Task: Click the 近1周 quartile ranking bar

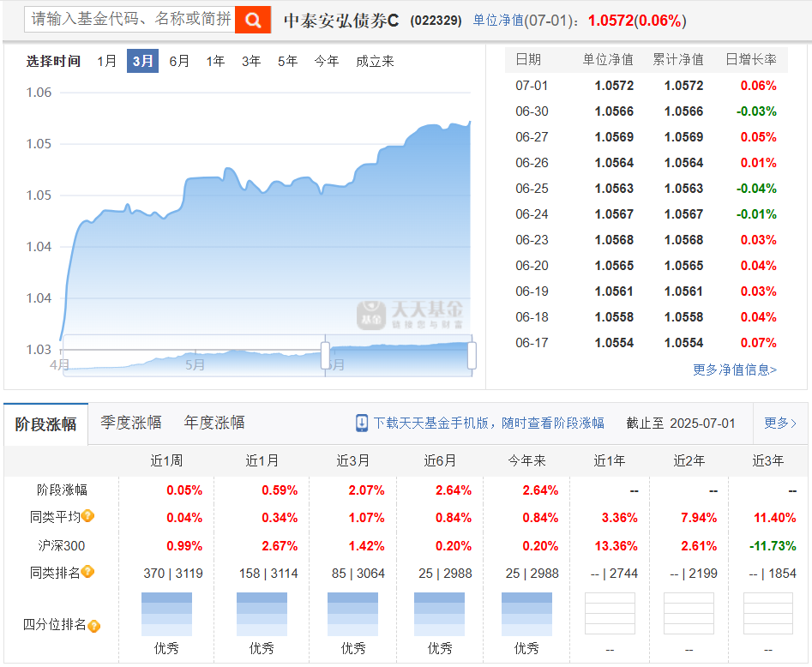Action: click(x=166, y=614)
